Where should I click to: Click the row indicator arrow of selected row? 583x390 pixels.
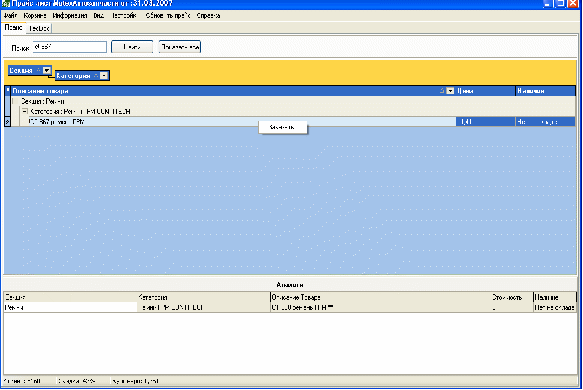[x=7, y=122]
